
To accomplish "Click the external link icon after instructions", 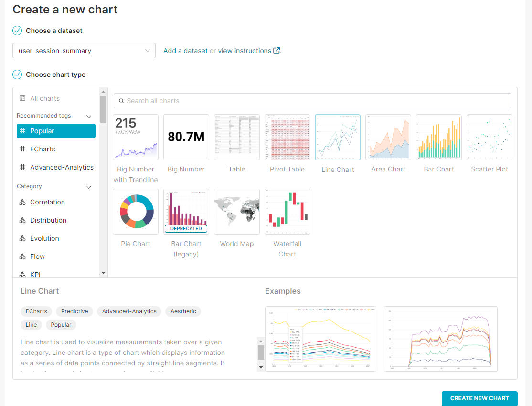I will 277,51.
